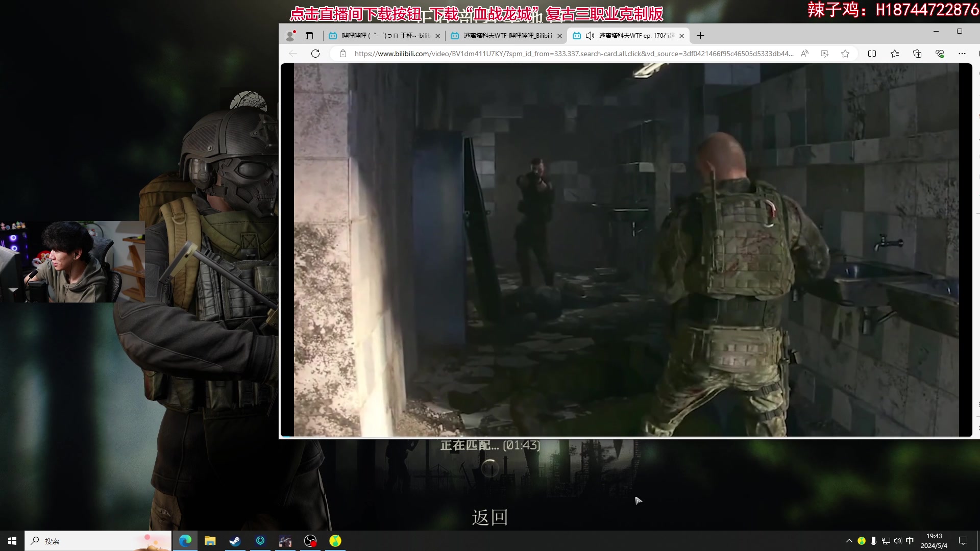Open Edge Settings and more menu

(962, 54)
